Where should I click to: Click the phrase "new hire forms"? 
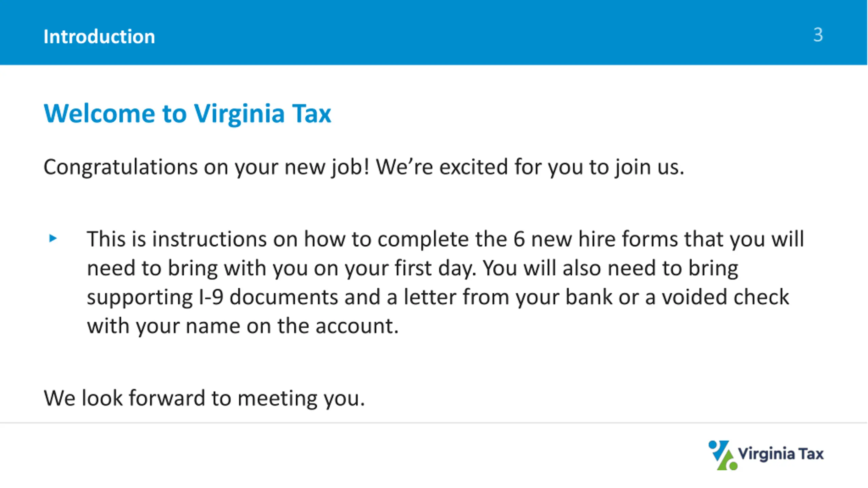605,239
